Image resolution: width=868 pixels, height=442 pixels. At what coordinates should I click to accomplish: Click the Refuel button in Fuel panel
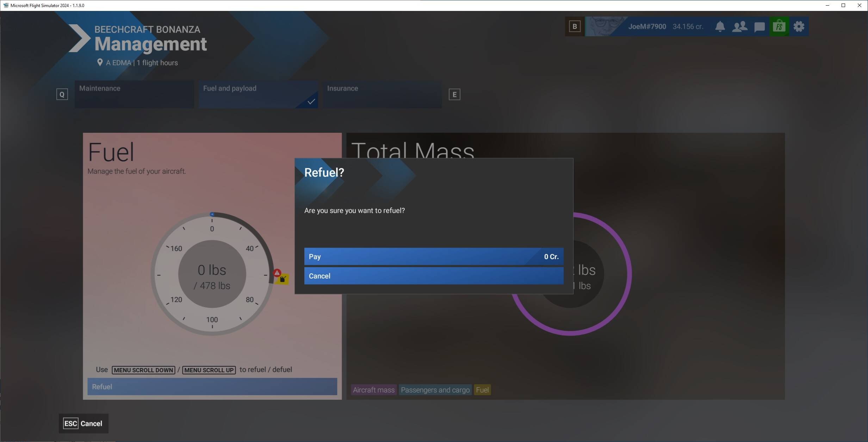point(212,386)
